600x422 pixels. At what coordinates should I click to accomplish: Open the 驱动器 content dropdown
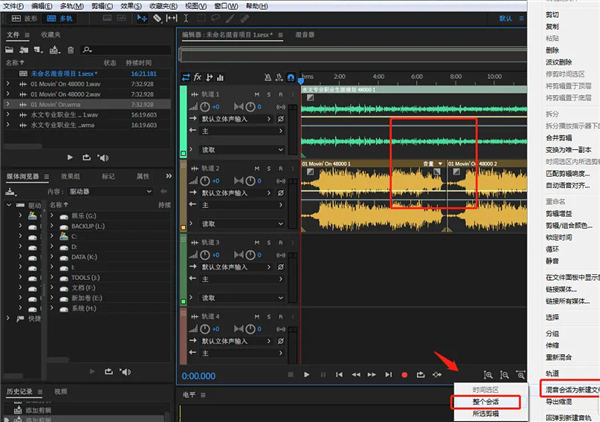tap(110, 189)
